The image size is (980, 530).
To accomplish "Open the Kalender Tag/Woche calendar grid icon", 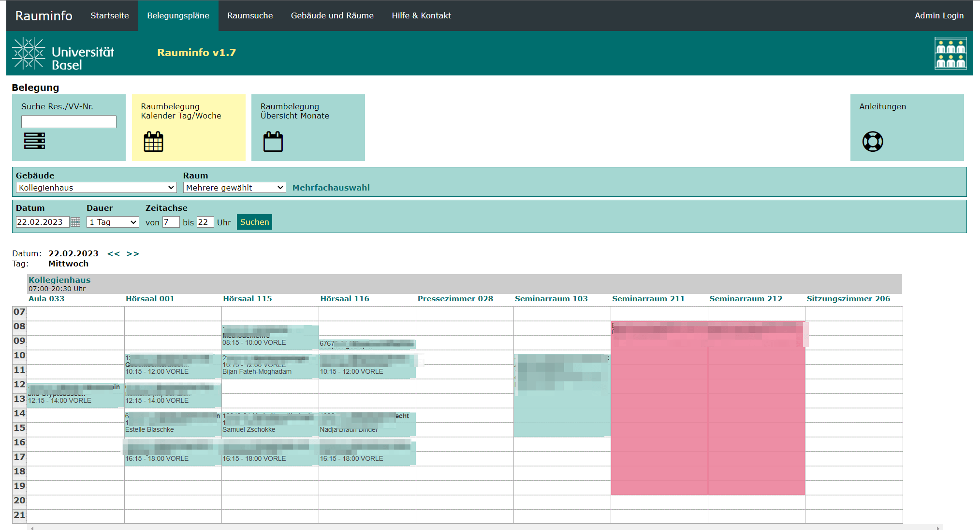I will pos(153,142).
